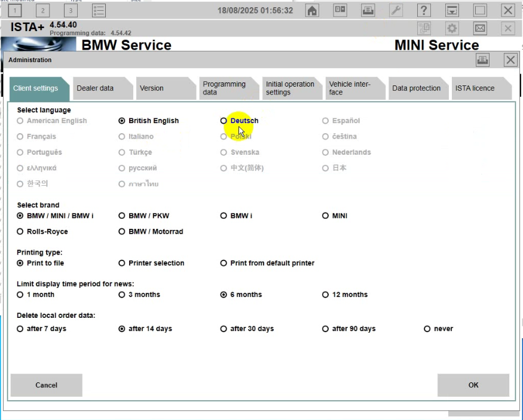Open the operations list icon
Image resolution: width=523 pixels, height=420 pixels.
(x=99, y=11)
